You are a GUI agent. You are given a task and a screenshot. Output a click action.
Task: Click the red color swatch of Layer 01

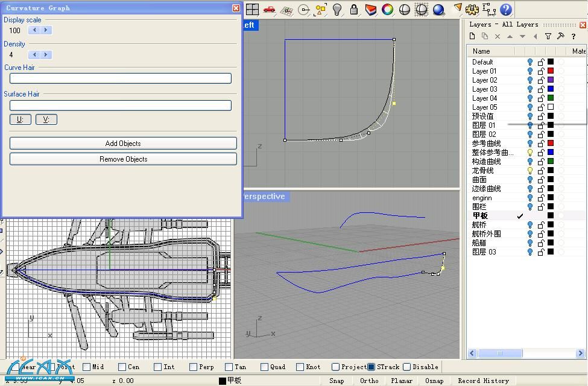pos(551,71)
